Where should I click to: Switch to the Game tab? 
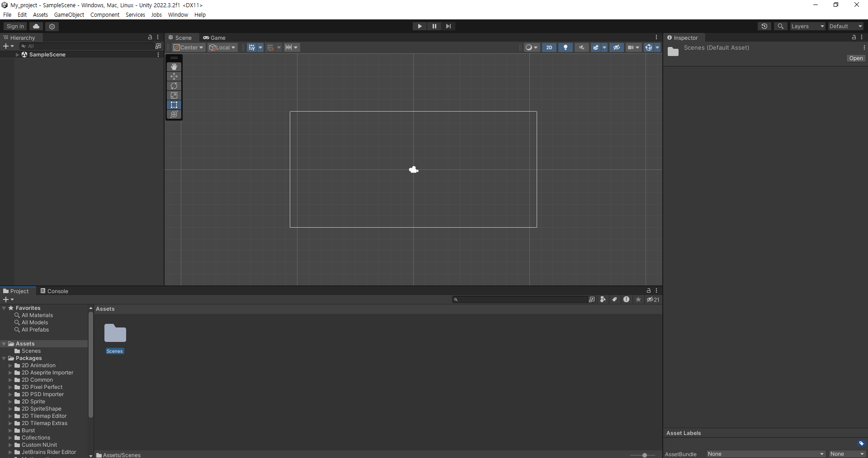tap(214, 37)
